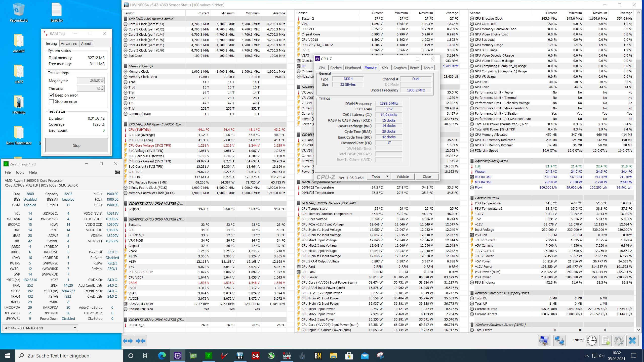The width and height of the screenshot is (644, 362).
Task: Open Cortana circle in taskbar
Action: point(131,356)
